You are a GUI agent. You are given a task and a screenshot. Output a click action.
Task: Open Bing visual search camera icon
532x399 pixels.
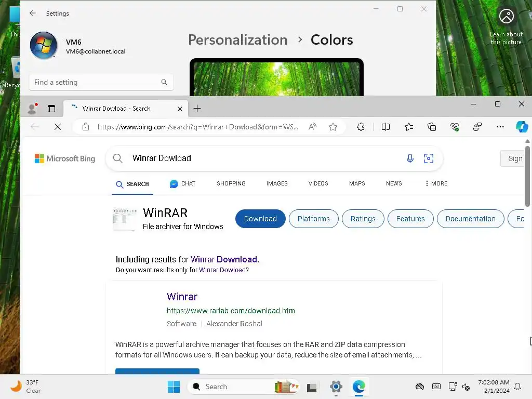(x=429, y=158)
